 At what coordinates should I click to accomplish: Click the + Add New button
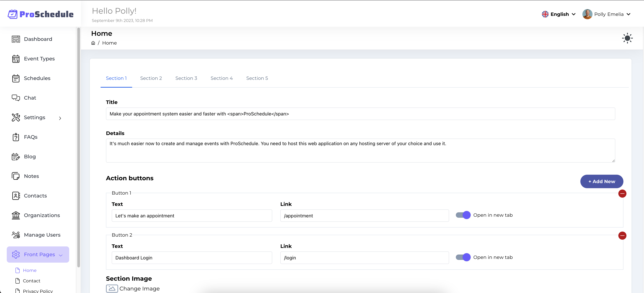pos(602,181)
